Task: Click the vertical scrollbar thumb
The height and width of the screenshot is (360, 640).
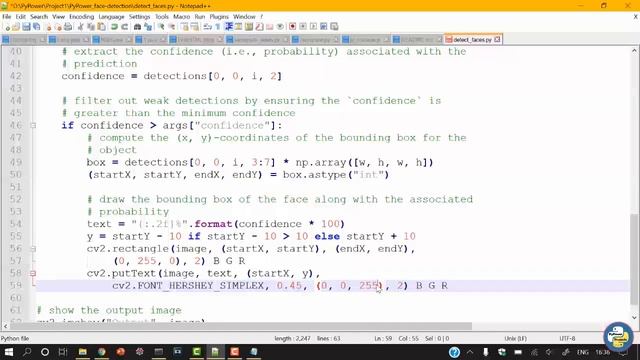Action: pos(634,259)
